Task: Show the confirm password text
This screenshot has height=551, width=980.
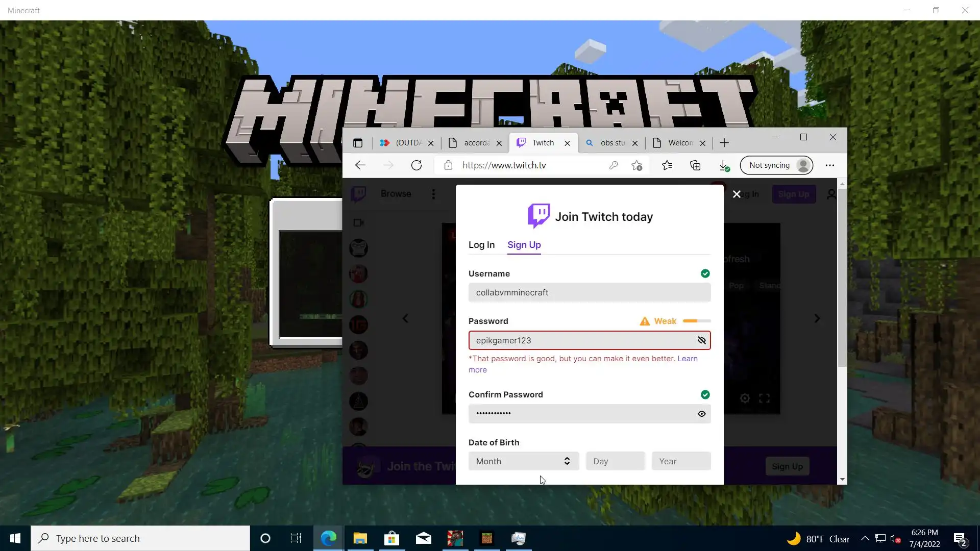Action: (x=702, y=414)
